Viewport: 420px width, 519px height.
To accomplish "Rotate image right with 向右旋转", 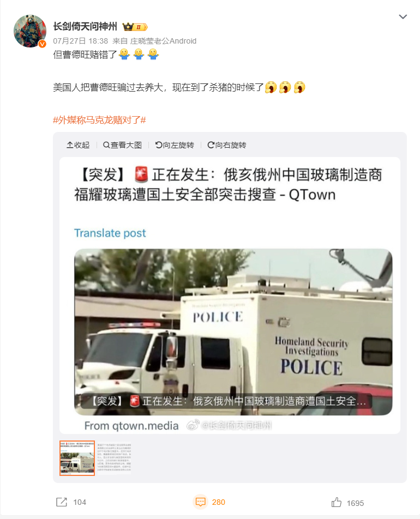I will coord(227,145).
